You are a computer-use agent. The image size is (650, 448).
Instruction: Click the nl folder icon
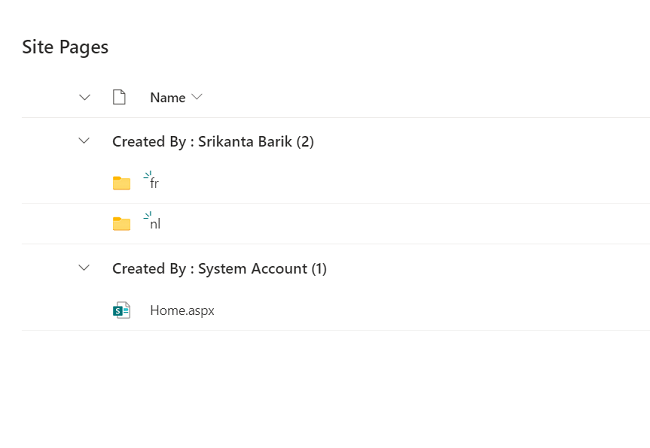tap(121, 223)
